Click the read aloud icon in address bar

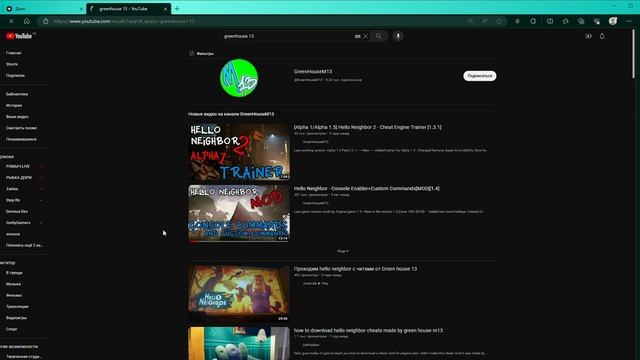[x=484, y=21]
